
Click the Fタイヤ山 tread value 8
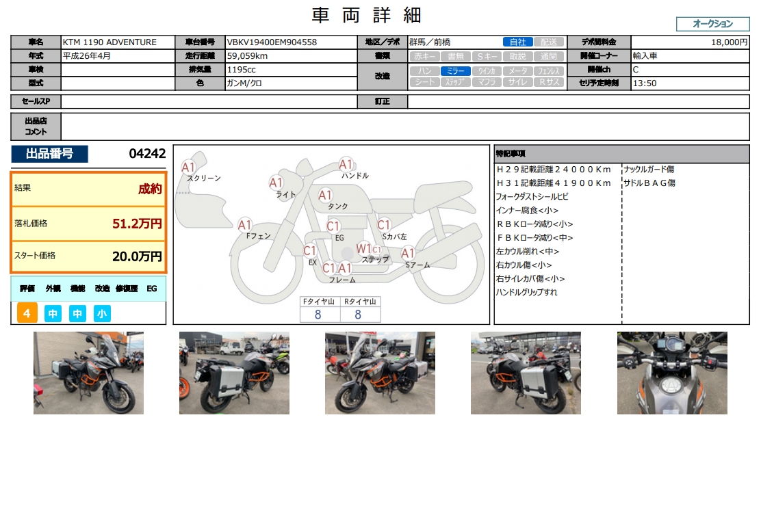pyautogui.click(x=318, y=315)
